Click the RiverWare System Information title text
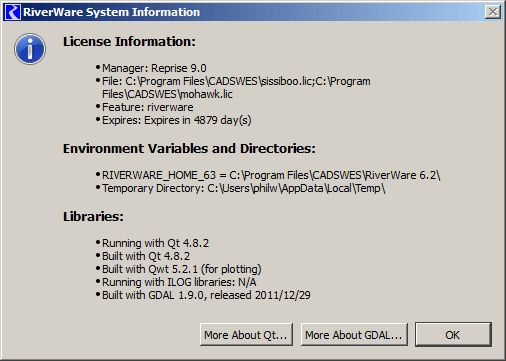 112,12
